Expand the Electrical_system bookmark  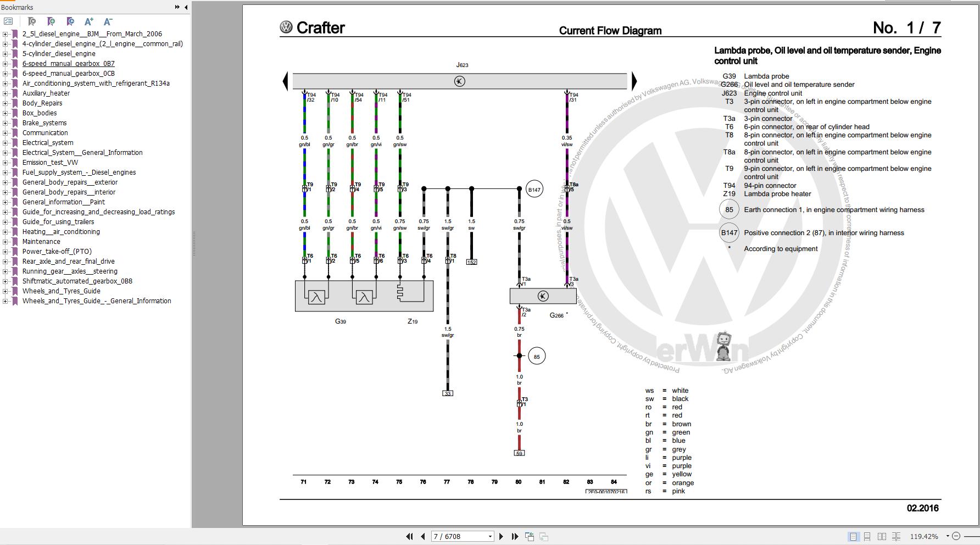(x=4, y=142)
